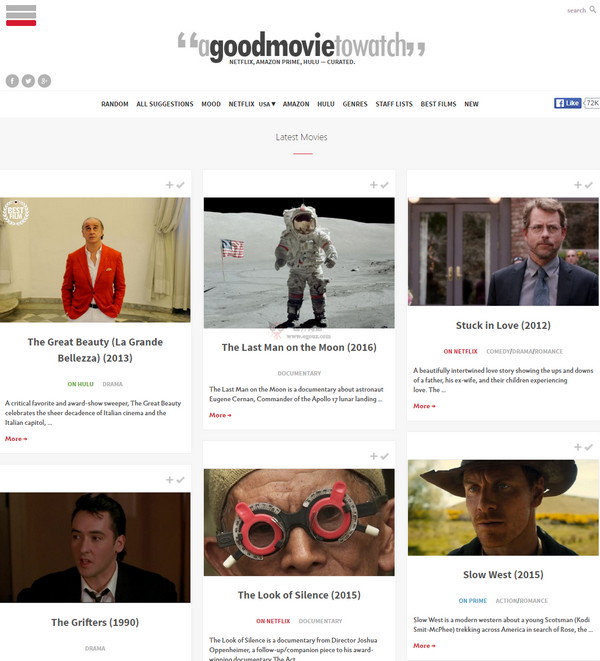
Task: Click DOCUMENTARY genre under The Last Man on the Moon
Action: [299, 373]
